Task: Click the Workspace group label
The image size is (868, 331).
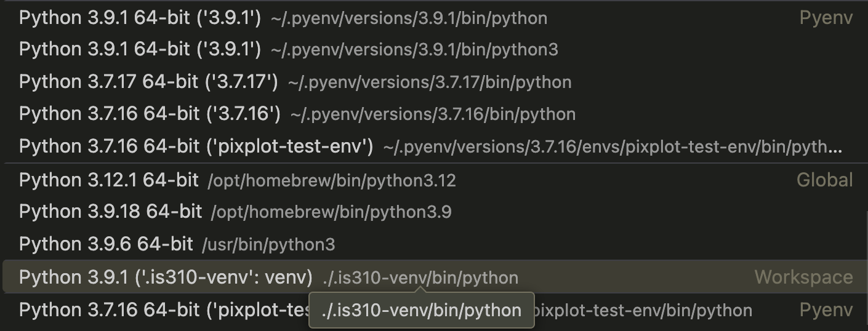Action: (x=803, y=277)
